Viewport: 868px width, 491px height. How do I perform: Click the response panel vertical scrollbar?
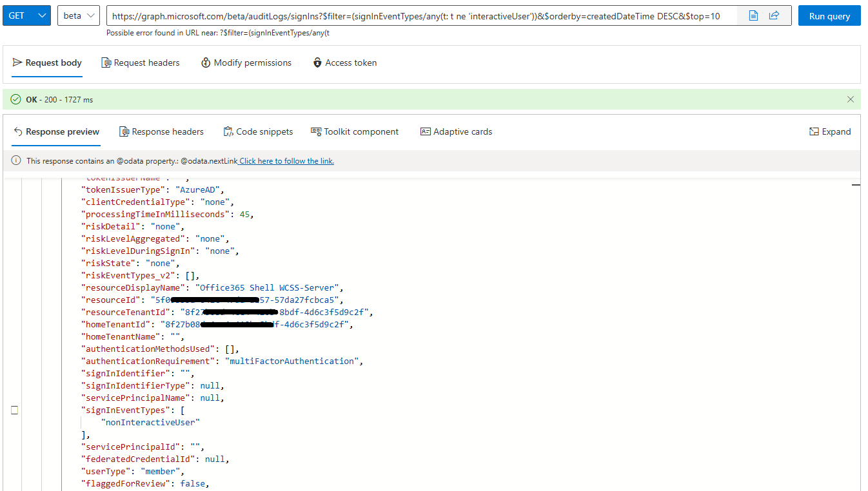856,185
